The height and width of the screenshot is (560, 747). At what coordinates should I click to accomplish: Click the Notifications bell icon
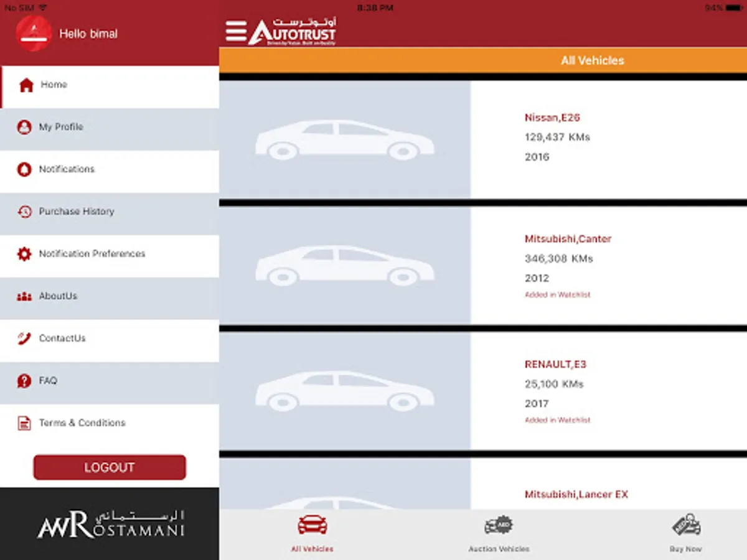(x=24, y=170)
